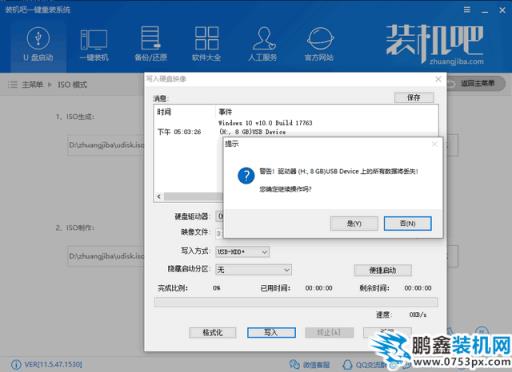Click the message list left scroll arrow
The height and width of the screenshot is (372, 512).
point(159,197)
